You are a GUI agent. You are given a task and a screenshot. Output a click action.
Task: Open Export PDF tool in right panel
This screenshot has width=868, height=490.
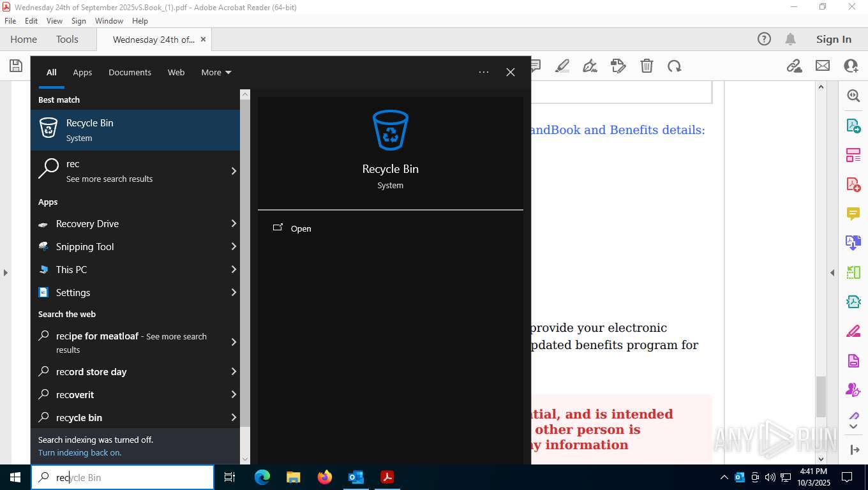point(853,125)
